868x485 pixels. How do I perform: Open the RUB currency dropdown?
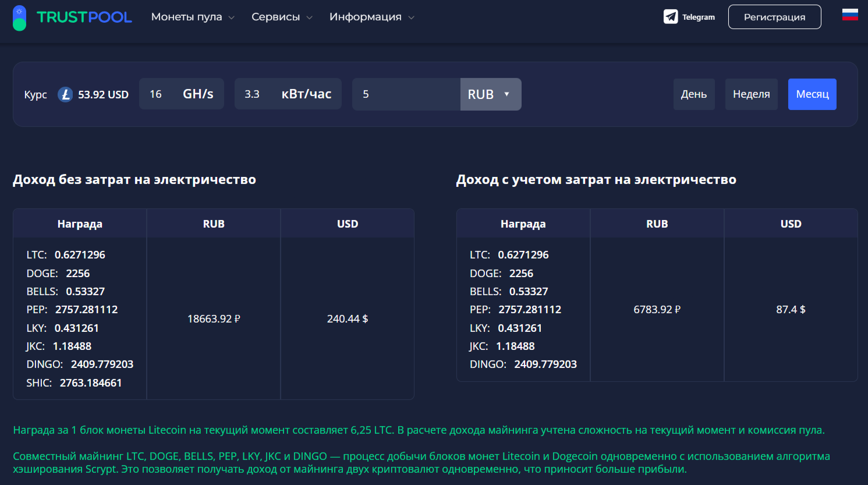(x=490, y=94)
